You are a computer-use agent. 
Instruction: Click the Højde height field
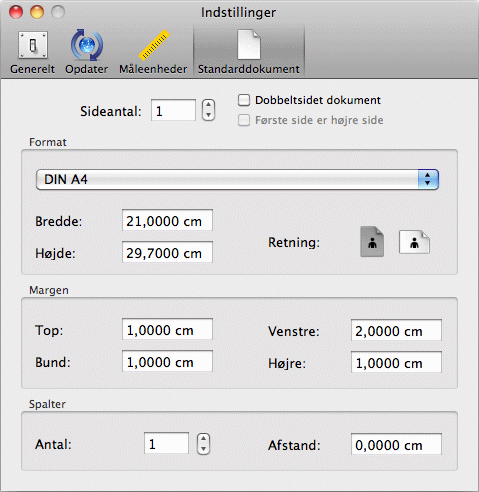pos(167,252)
